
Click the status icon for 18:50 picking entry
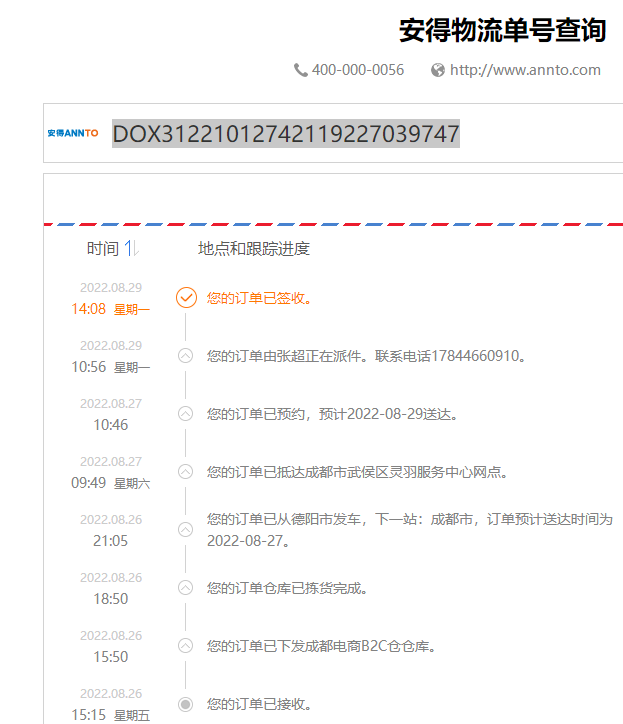pos(186,588)
